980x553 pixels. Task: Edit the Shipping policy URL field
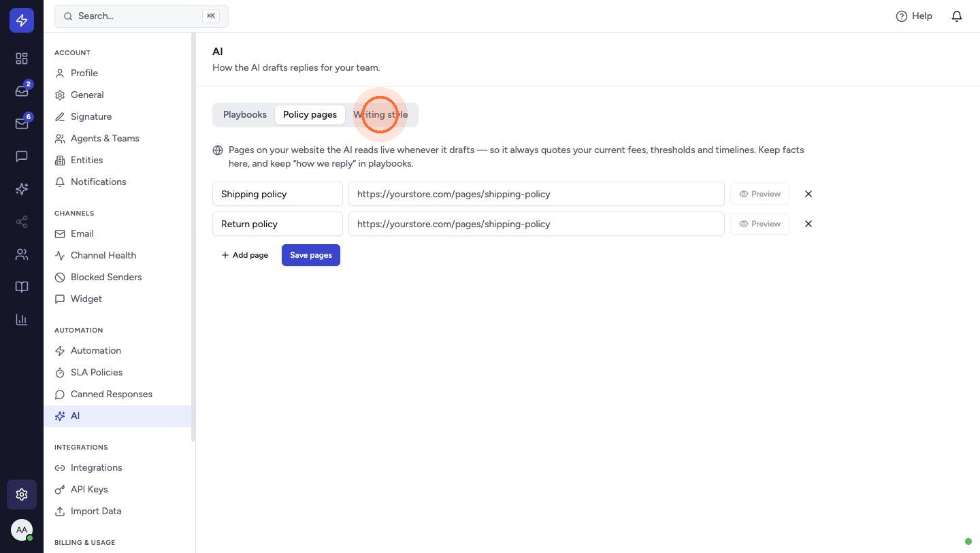click(536, 194)
